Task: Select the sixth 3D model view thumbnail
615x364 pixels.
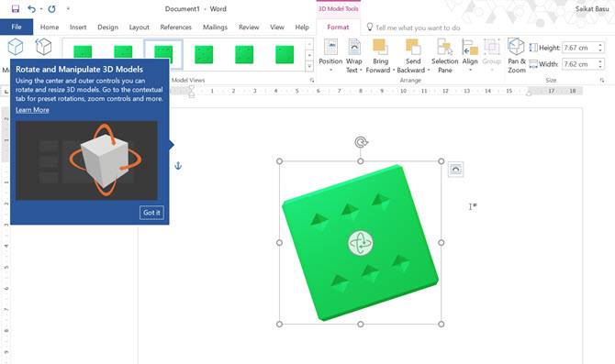Action: click(x=285, y=54)
